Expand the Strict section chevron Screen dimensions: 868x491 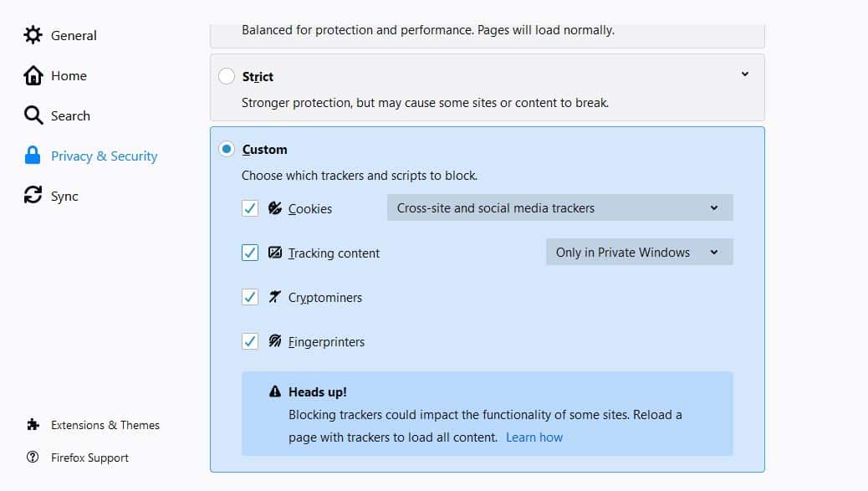745,74
